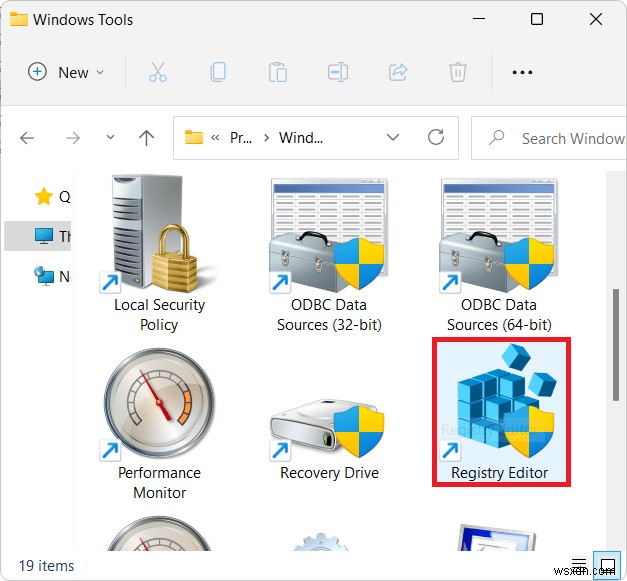Image resolution: width=627 pixels, height=581 pixels.
Task: Switch to large icons view in status bar
Action: [607, 565]
